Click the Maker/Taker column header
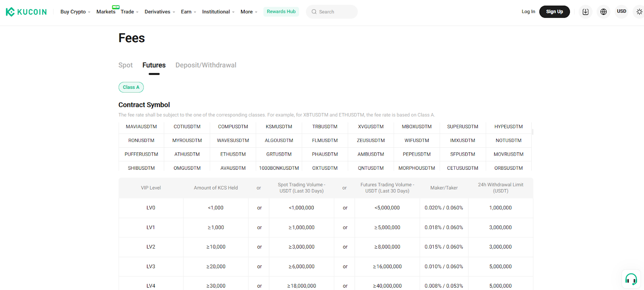 tap(444, 188)
